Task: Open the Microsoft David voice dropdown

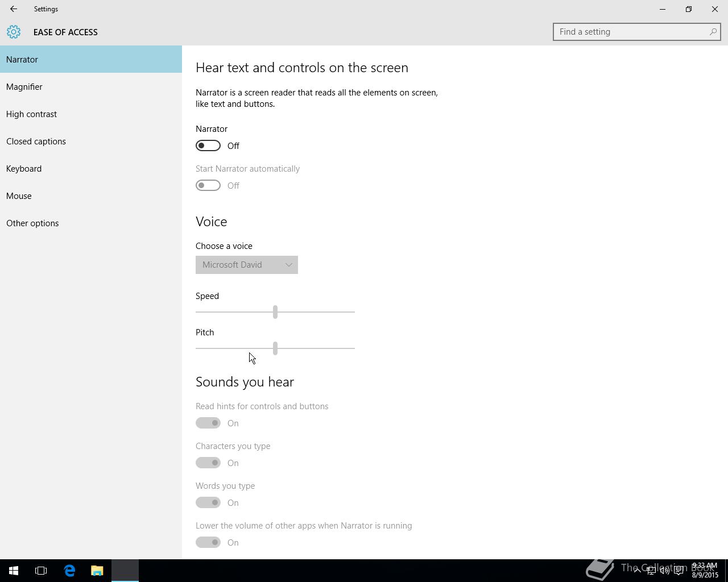Action: point(247,265)
